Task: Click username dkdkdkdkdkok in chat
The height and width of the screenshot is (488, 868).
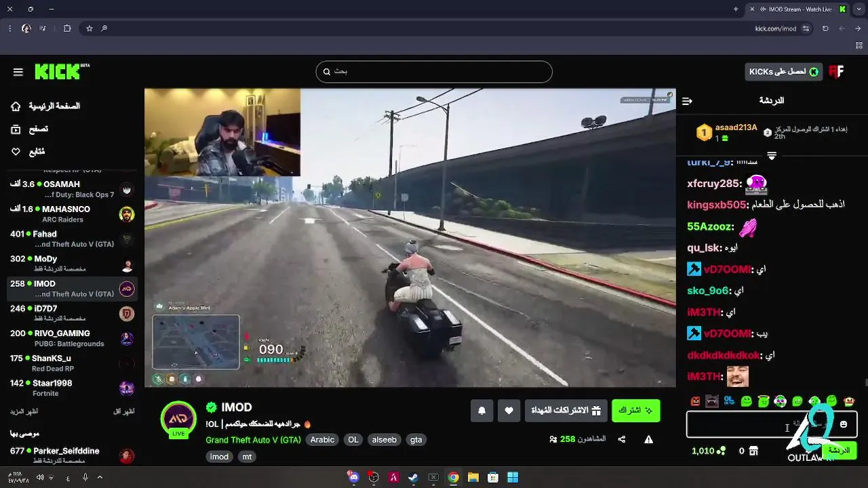Action: pyautogui.click(x=723, y=355)
